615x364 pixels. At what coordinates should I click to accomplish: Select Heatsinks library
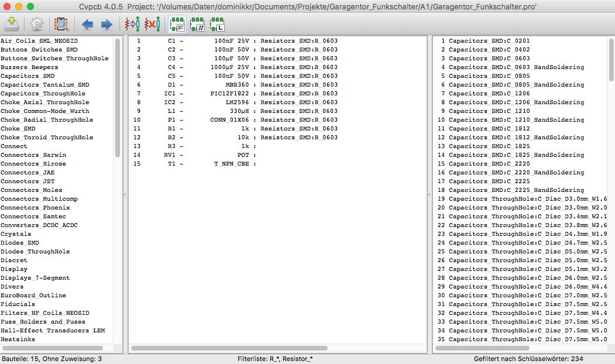coord(18,339)
